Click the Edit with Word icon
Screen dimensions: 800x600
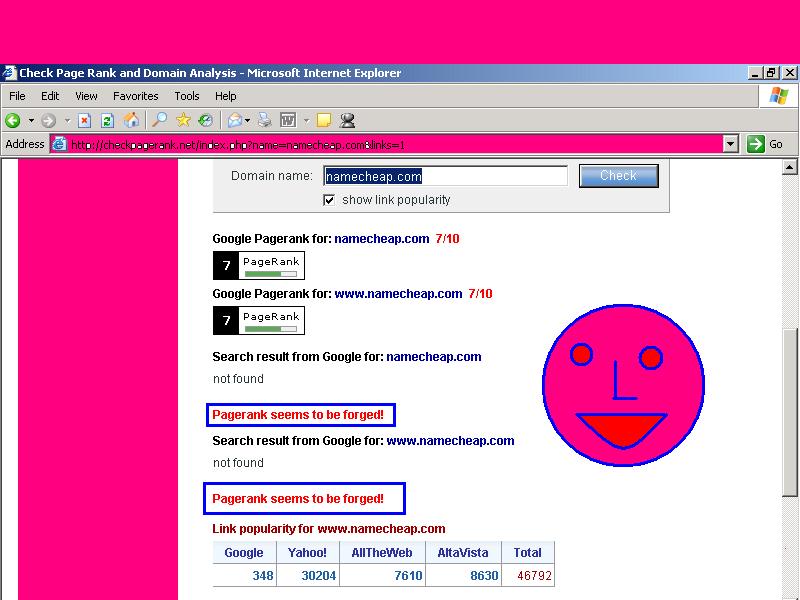tap(288, 120)
